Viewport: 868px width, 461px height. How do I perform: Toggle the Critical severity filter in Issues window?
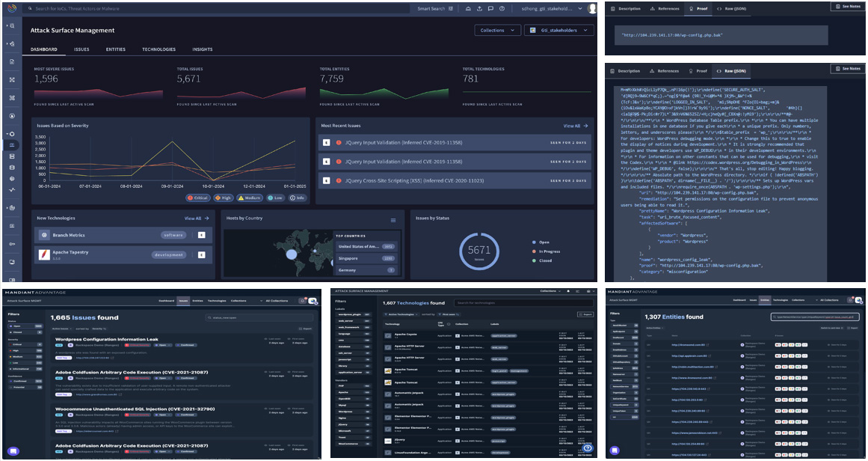coord(25,345)
